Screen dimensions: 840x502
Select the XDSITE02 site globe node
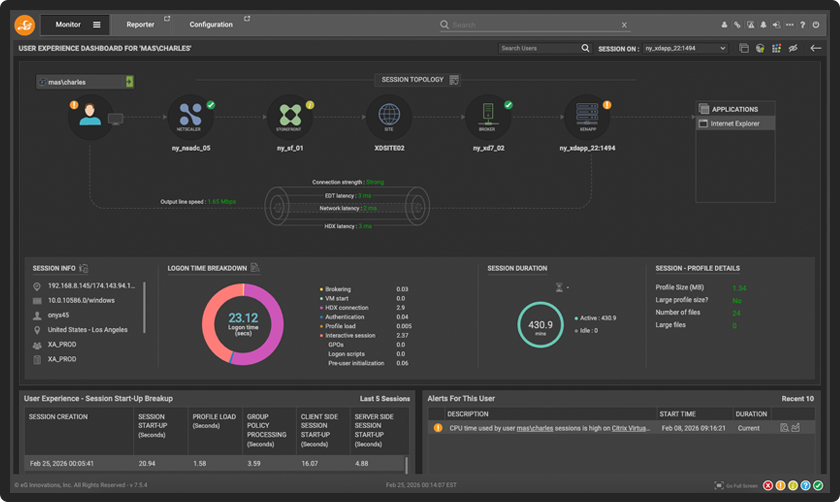[389, 116]
